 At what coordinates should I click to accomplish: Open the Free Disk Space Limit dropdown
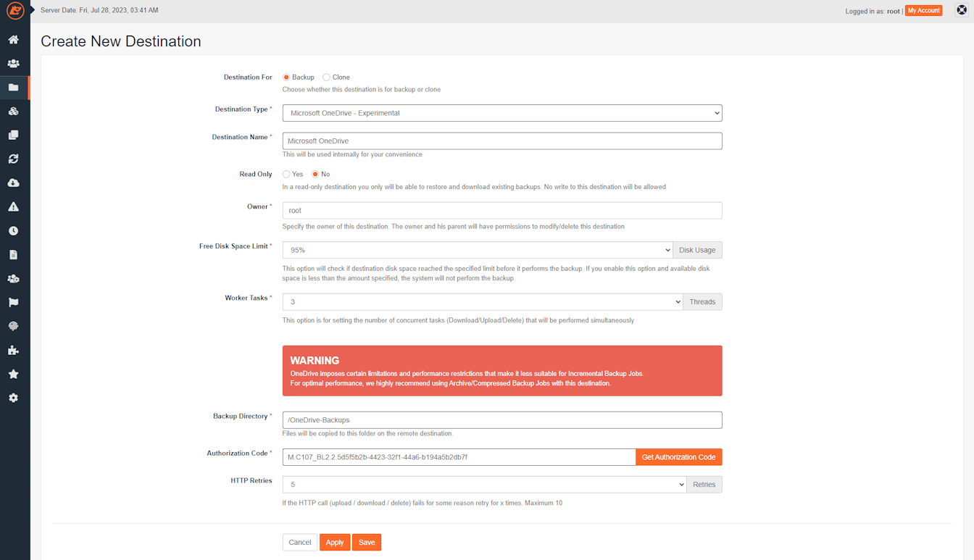click(478, 250)
